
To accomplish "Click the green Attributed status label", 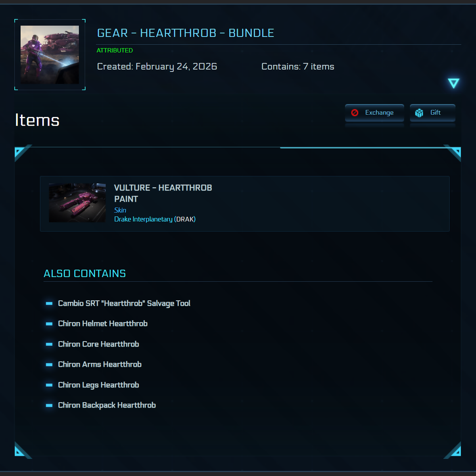I will coord(115,50).
